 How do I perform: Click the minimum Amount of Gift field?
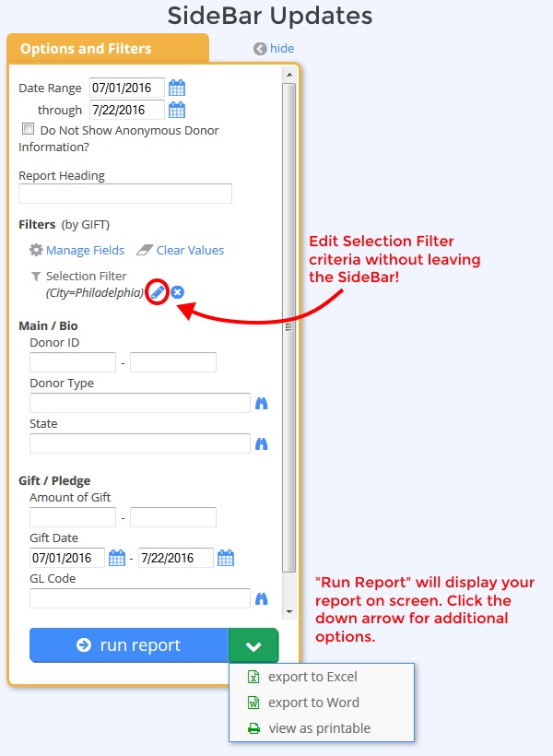tap(73, 517)
